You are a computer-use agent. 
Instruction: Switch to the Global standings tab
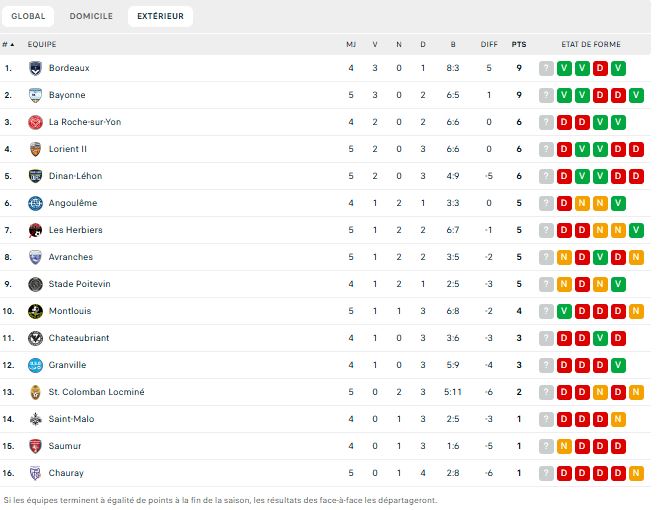(x=28, y=17)
